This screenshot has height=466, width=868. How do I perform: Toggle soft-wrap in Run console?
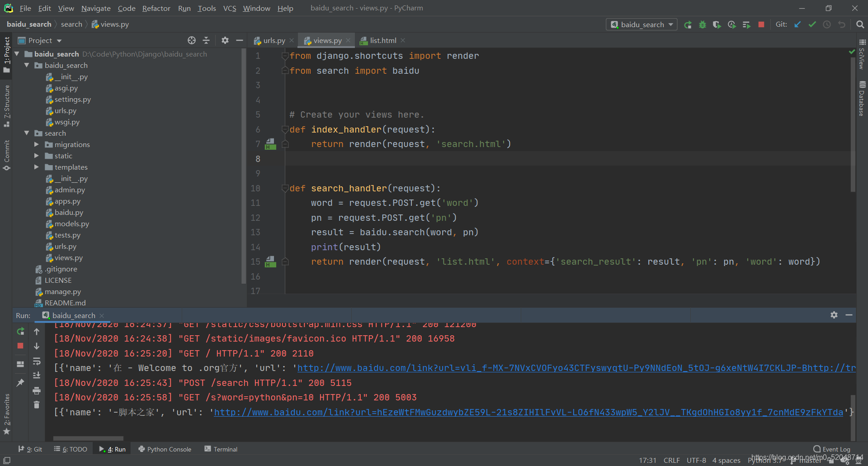click(37, 361)
